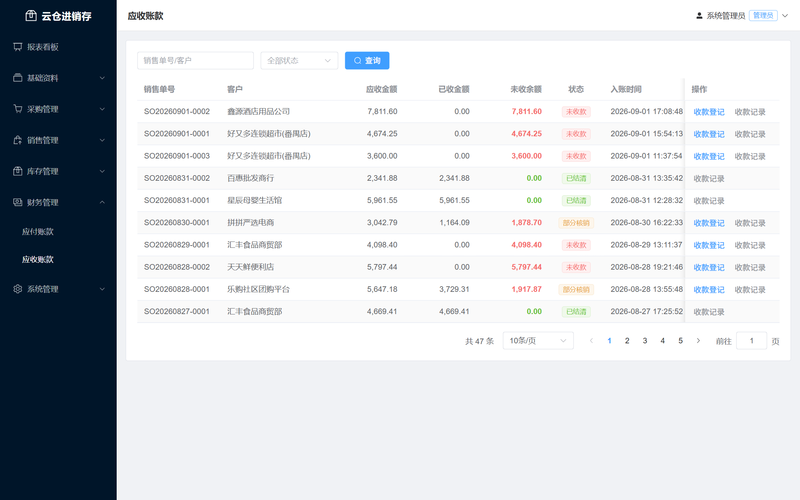The image size is (800, 500).
Task: Select 应付账款 in the sidebar
Action: [38, 232]
